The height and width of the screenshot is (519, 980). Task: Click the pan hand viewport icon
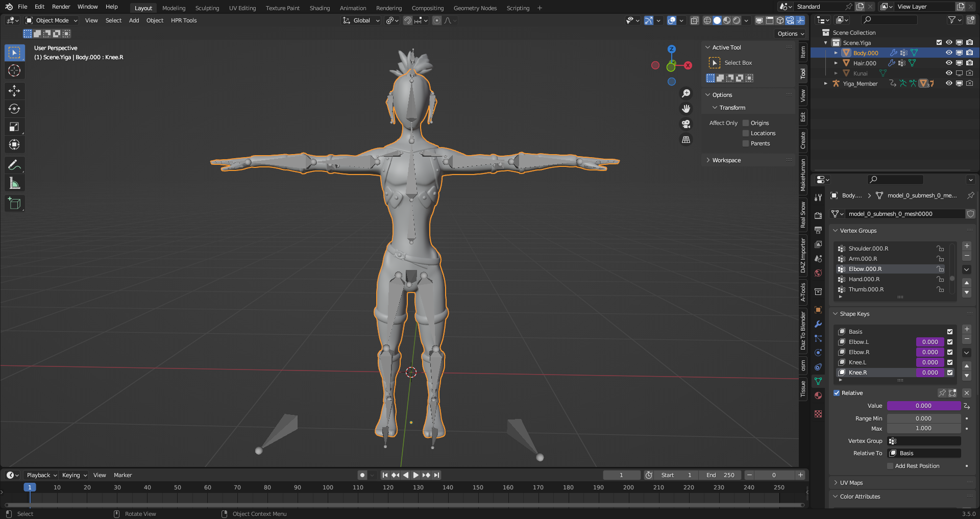tap(686, 109)
